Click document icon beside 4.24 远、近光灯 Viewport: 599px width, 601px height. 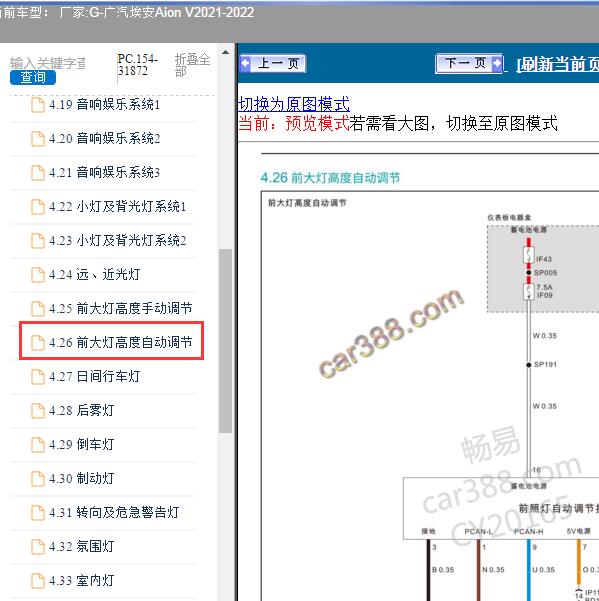pos(38,275)
